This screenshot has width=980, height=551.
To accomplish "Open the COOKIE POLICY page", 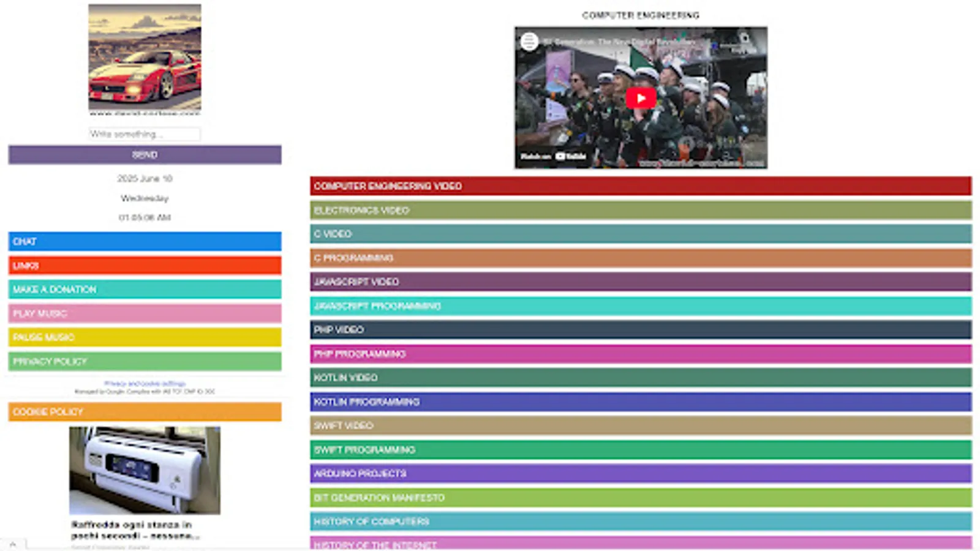I will (x=144, y=412).
